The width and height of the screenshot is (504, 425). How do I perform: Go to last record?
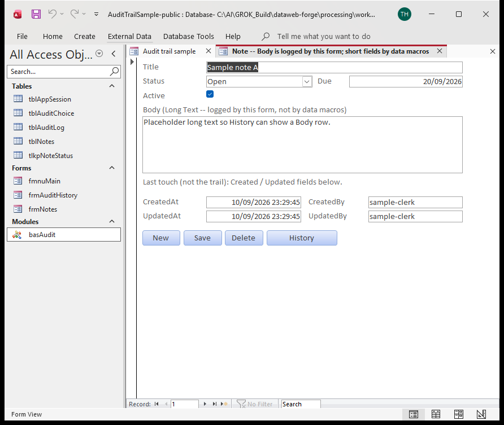tap(214, 404)
